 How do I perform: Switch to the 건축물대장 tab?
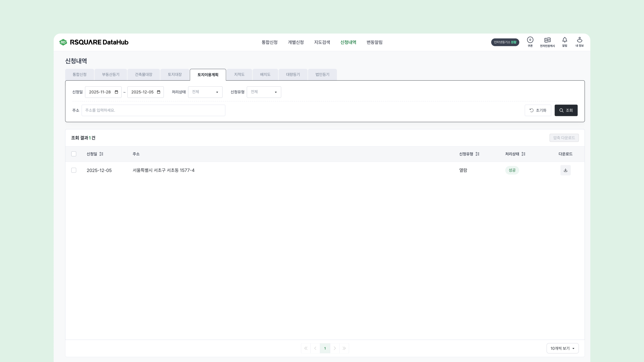click(x=144, y=74)
